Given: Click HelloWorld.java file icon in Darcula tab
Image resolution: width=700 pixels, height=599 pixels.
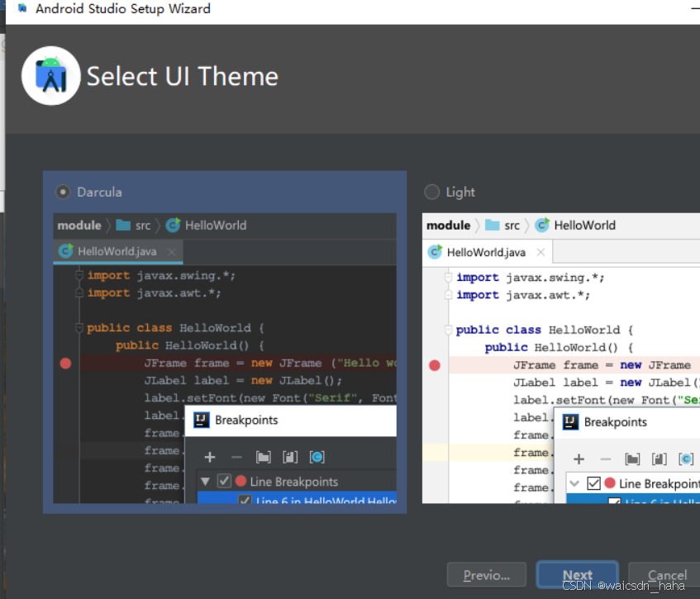Looking at the screenshot, I should pyautogui.click(x=66, y=251).
